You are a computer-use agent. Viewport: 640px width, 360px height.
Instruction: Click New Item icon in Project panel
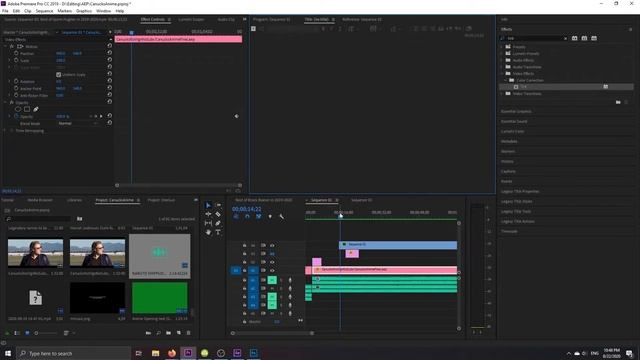click(x=179, y=333)
